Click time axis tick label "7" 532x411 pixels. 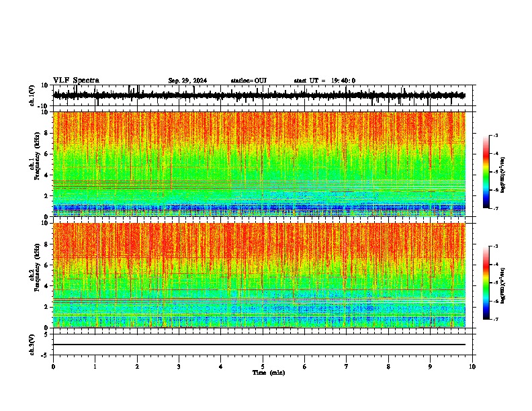[x=347, y=367]
